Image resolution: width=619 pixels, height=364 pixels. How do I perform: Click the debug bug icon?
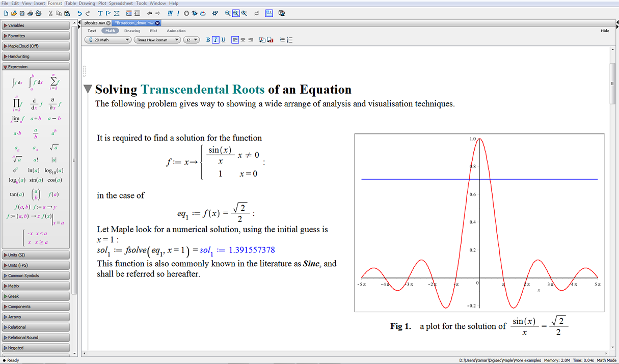click(x=195, y=13)
